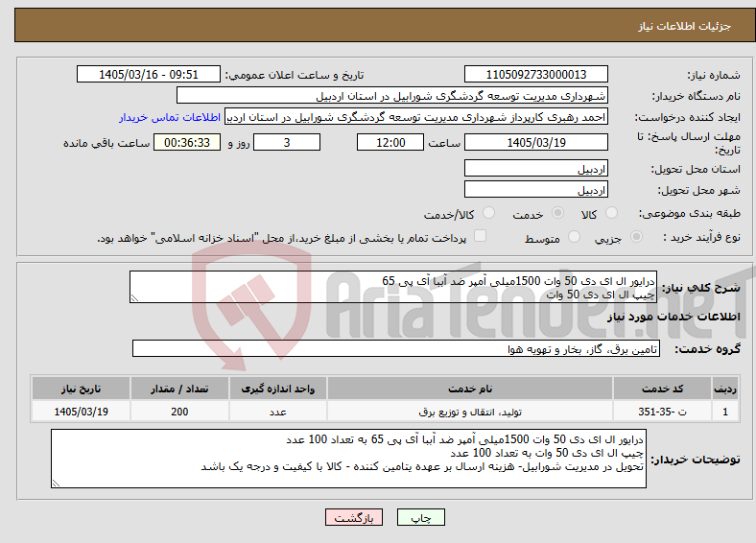Click the delivery city اردبیل field
This screenshot has width=756, height=543.
[536, 190]
